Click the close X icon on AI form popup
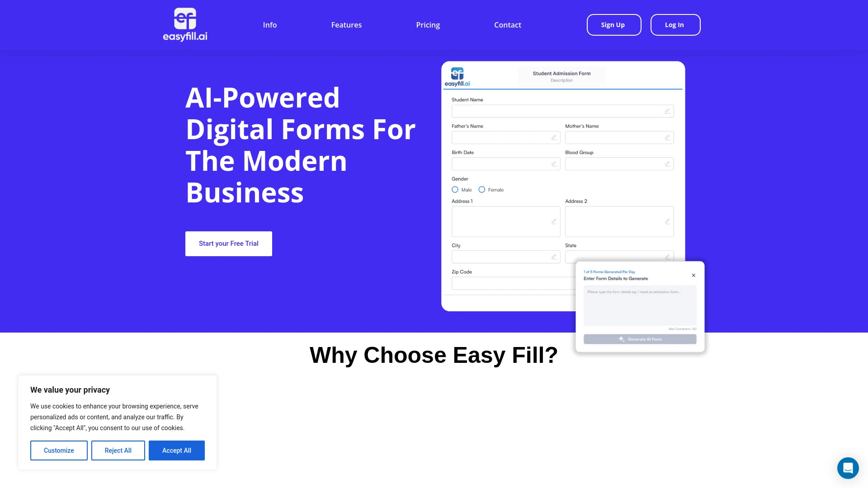The width and height of the screenshot is (868, 488). point(693,275)
